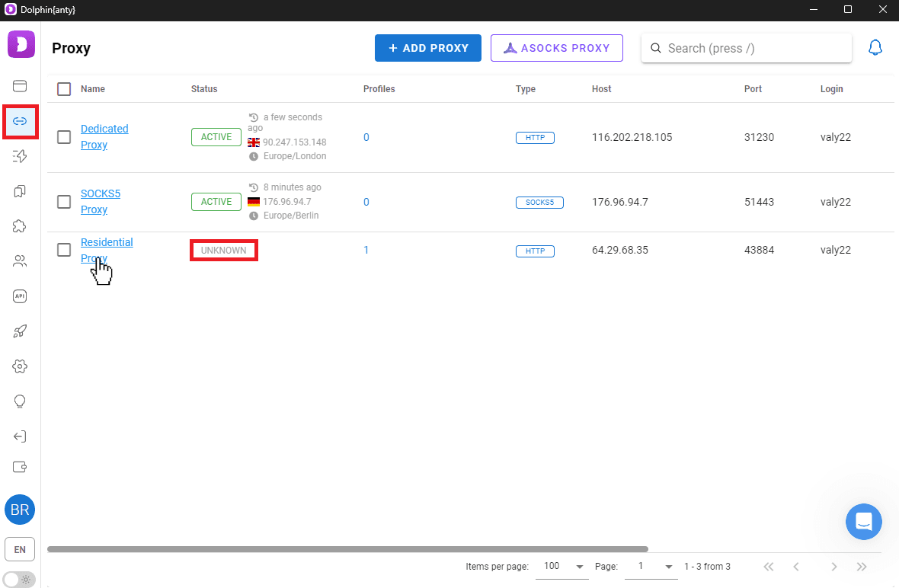The width and height of the screenshot is (899, 588).
Task: Tick the SOCKS5 Proxy row checkbox
Action: tap(64, 202)
